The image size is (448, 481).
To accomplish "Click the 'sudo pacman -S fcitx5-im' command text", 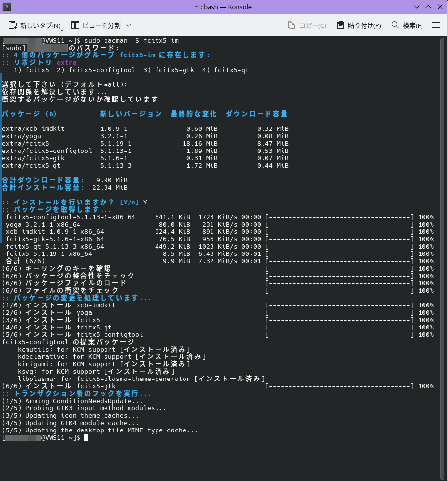I will [131, 40].
